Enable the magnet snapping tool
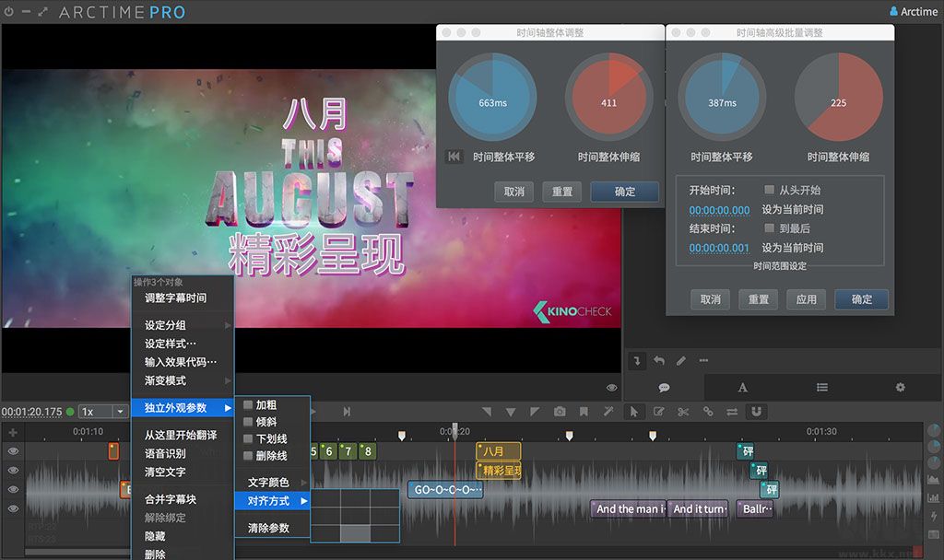Image resolution: width=944 pixels, height=560 pixels. click(757, 413)
